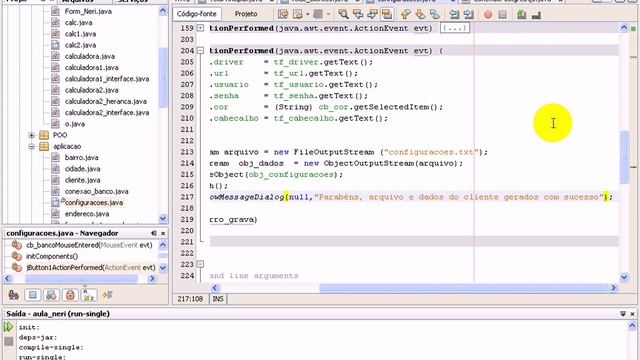Minimize the Navegador panel

tap(154, 233)
